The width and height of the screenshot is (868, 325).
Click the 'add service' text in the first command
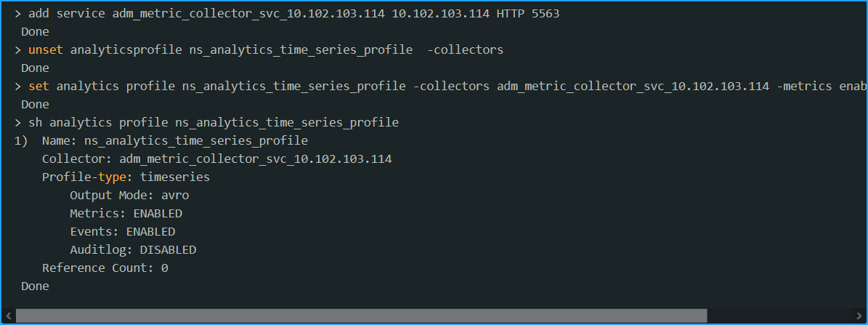click(x=66, y=13)
